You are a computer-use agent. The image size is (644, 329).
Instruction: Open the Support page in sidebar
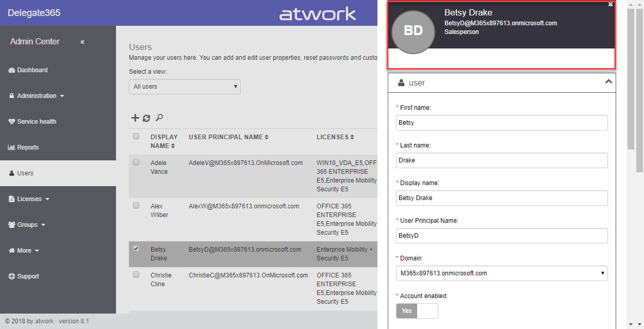tap(28, 276)
